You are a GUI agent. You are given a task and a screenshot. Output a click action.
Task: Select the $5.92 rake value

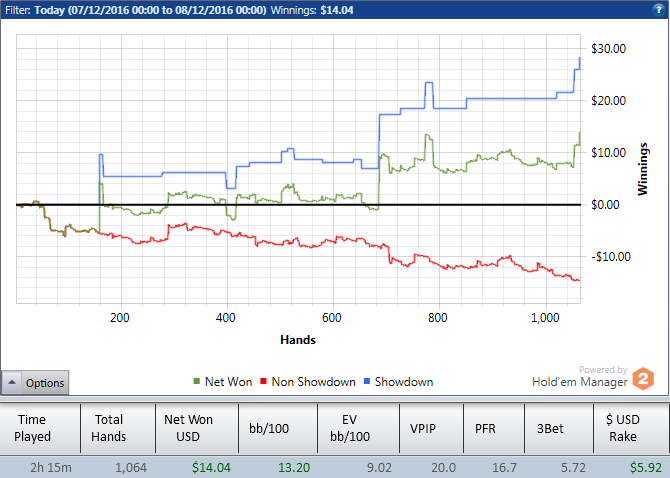pyautogui.click(x=646, y=468)
